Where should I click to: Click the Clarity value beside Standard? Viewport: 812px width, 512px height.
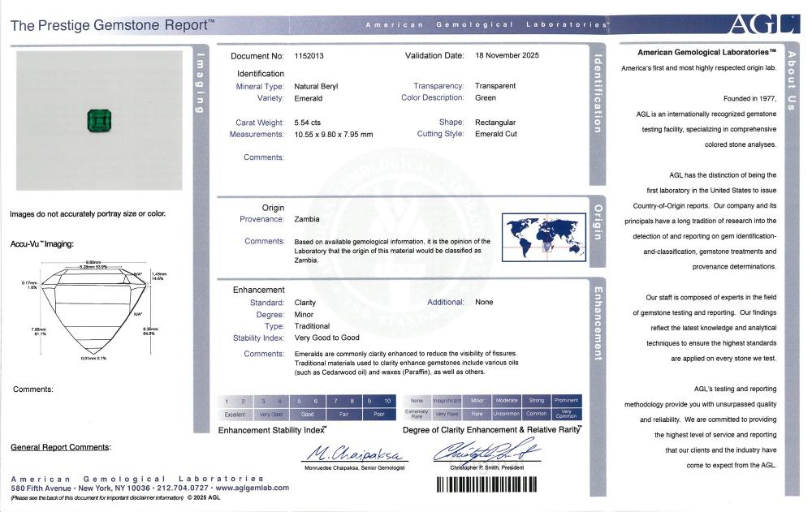pyautogui.click(x=305, y=303)
